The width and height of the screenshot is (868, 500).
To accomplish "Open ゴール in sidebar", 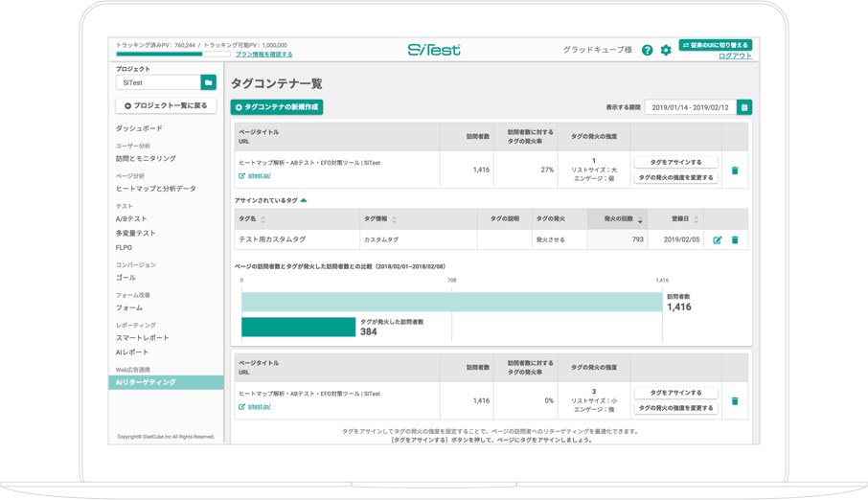I will (x=126, y=278).
